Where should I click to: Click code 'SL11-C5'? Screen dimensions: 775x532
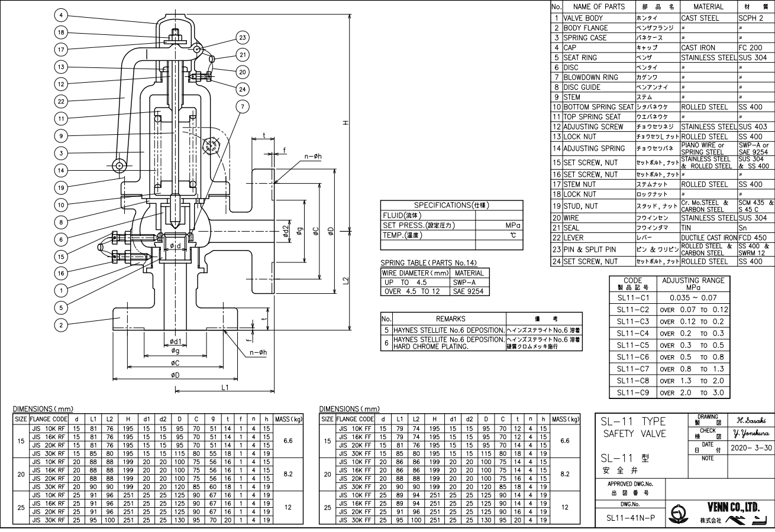pyautogui.click(x=633, y=345)
